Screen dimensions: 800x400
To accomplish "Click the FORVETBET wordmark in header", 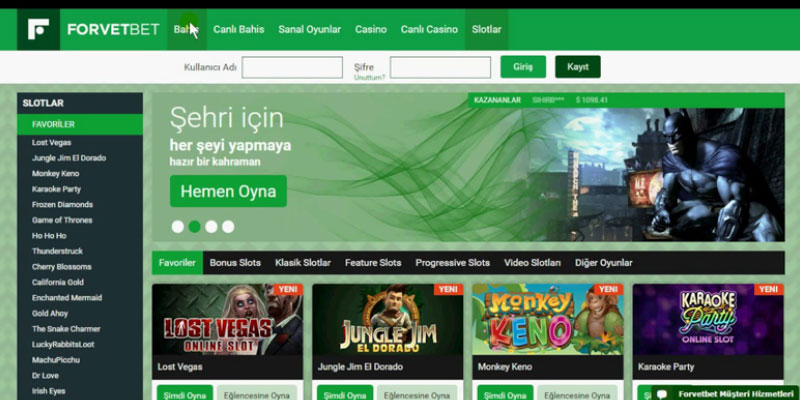I will coord(113,30).
